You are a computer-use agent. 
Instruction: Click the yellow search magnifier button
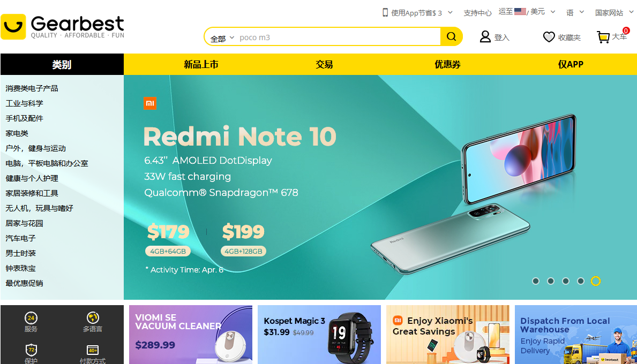pyautogui.click(x=451, y=36)
